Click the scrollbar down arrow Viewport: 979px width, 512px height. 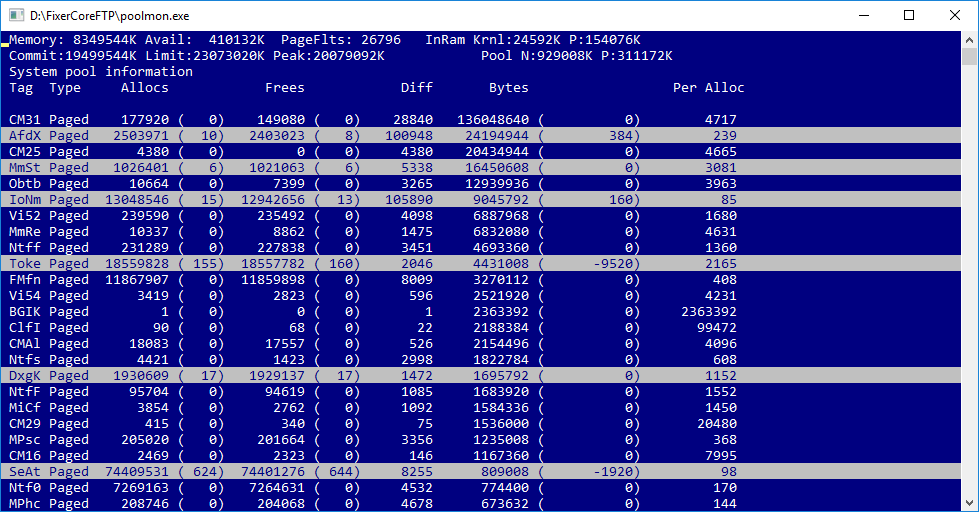tap(969, 503)
